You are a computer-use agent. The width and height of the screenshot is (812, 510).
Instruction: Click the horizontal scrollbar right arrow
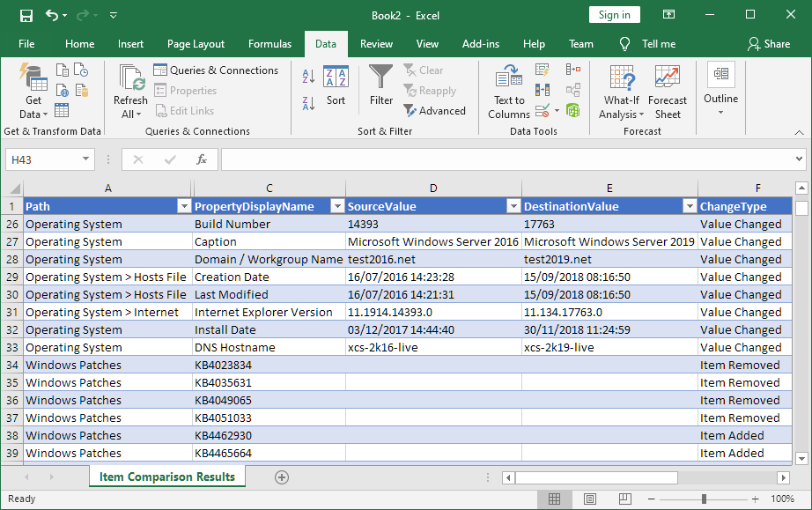point(784,477)
